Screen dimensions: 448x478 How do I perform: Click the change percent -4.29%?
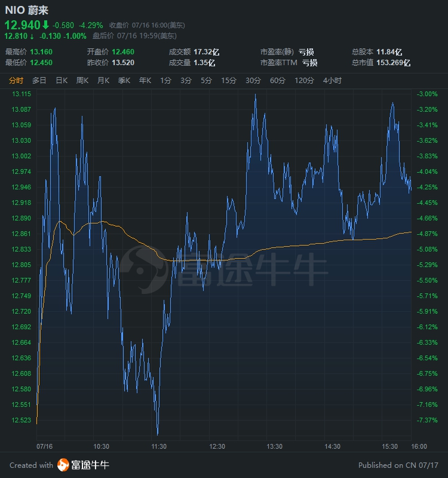coord(91,25)
